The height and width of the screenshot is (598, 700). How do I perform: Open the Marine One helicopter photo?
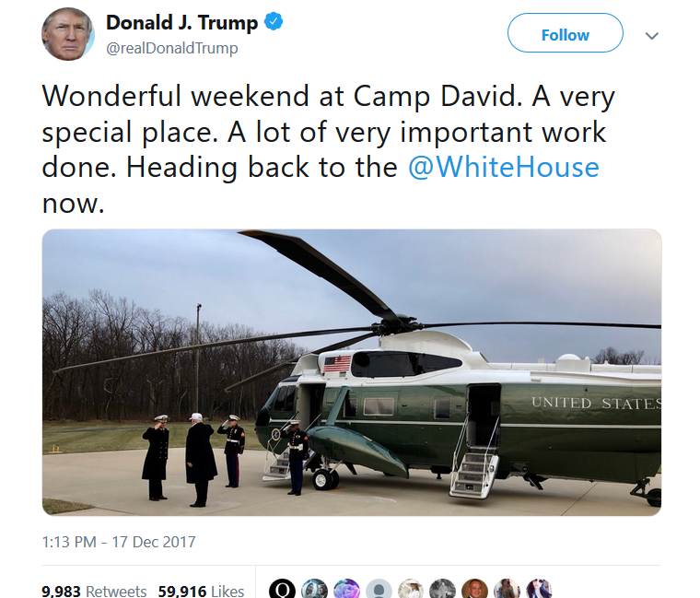click(352, 372)
